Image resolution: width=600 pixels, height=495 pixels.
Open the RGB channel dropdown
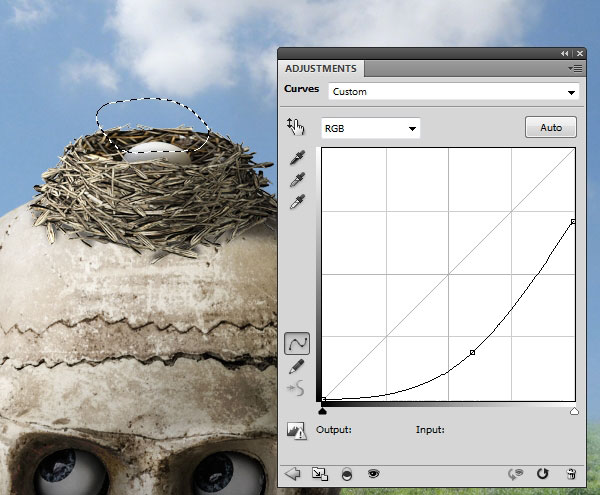click(370, 128)
